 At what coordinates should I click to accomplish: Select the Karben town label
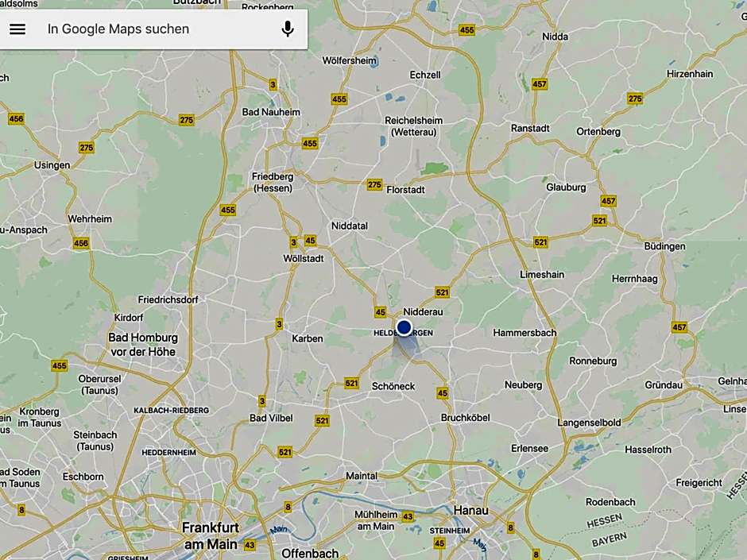pyautogui.click(x=308, y=338)
